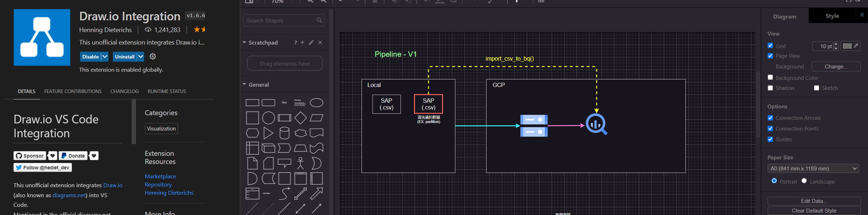Toggle the Grid checkbox
The height and width of the screenshot is (215, 868).
(x=770, y=46)
